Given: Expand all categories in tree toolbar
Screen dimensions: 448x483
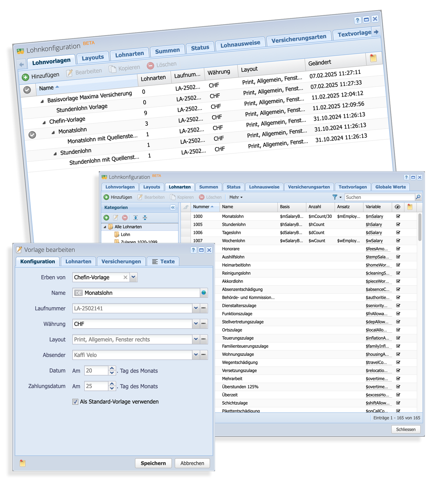Looking at the screenshot, I should (136, 217).
